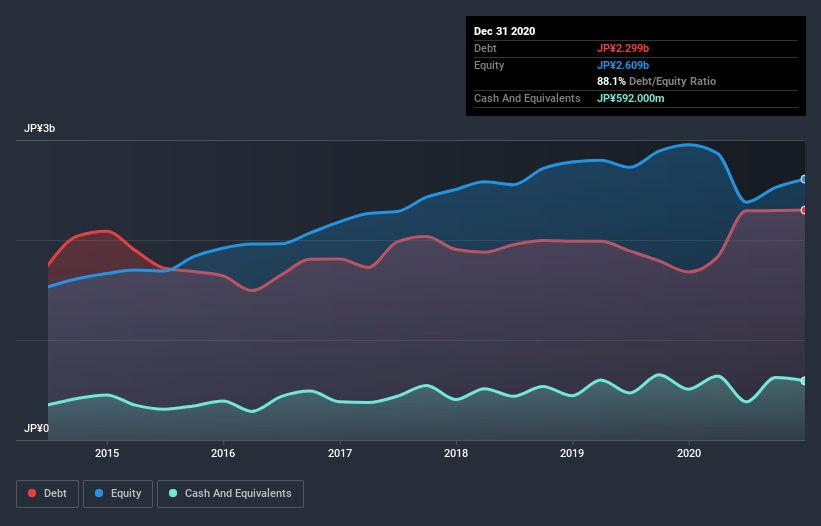This screenshot has width=821, height=526.
Task: Click the Dec 31 2020 tooltip date
Action: (x=504, y=31)
